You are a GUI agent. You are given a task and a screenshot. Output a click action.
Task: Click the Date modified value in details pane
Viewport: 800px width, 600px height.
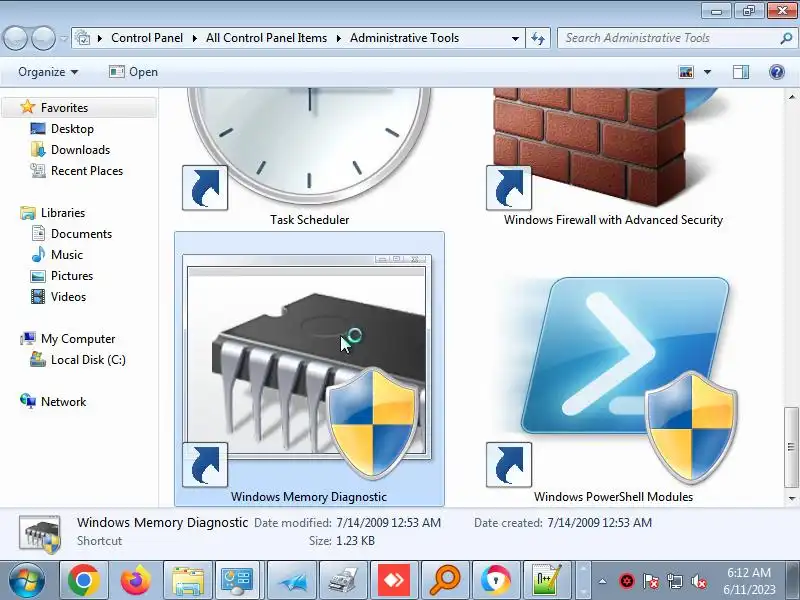388,522
